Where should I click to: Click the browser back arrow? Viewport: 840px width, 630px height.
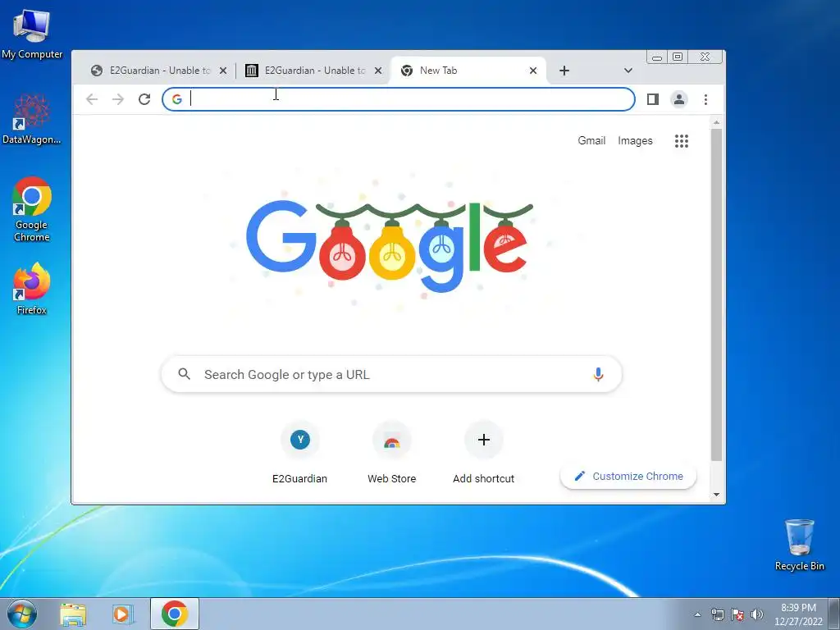(92, 99)
